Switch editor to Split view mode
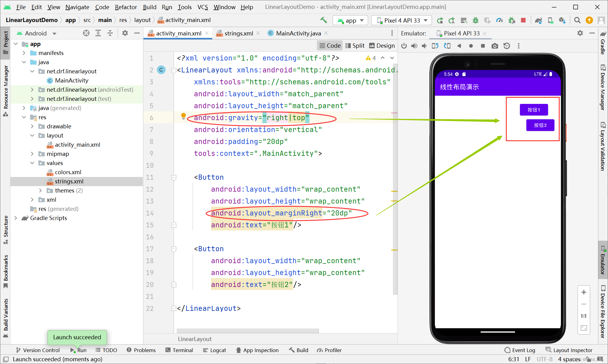The height and width of the screenshot is (364, 608). 355,46
